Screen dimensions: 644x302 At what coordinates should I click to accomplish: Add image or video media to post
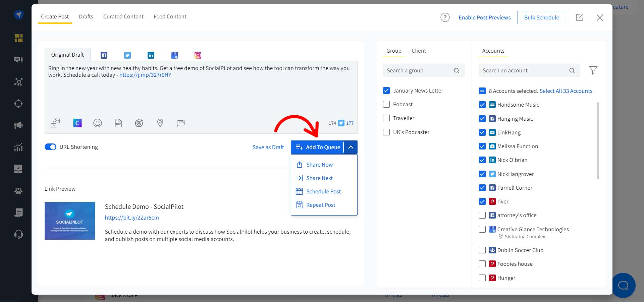pos(55,123)
